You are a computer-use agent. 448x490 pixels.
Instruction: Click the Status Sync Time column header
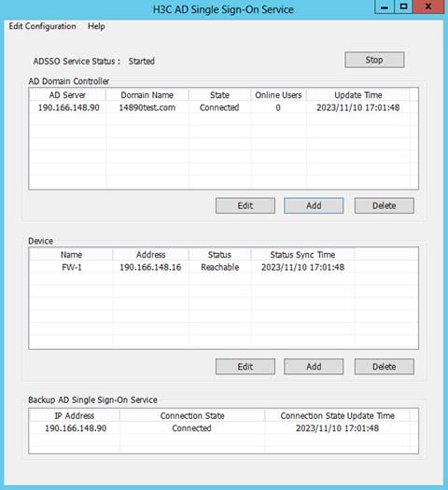click(x=302, y=255)
